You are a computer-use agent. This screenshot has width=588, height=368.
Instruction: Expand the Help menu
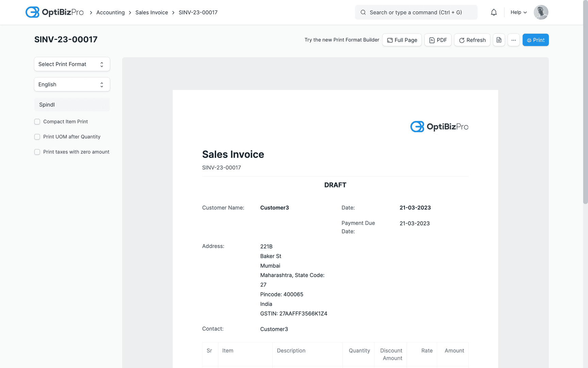518,12
